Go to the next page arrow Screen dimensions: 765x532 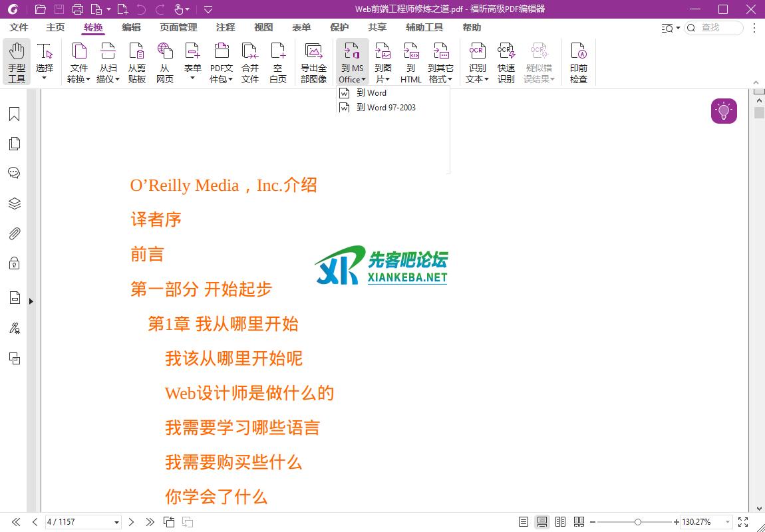pos(132,522)
